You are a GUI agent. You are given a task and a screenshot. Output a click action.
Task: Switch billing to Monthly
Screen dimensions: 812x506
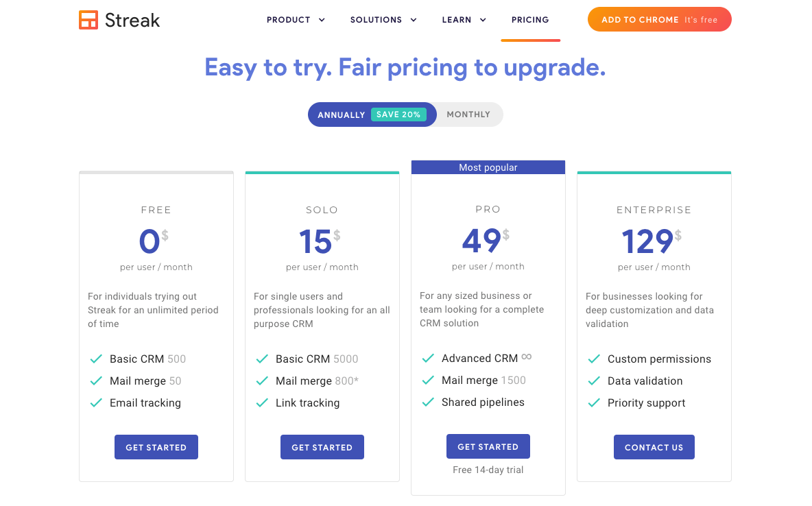click(x=468, y=115)
